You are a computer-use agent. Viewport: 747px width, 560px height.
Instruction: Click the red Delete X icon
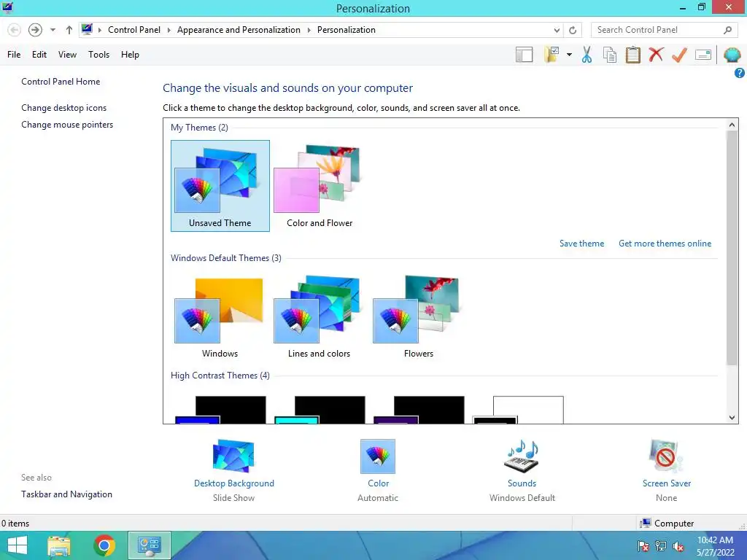pos(656,55)
